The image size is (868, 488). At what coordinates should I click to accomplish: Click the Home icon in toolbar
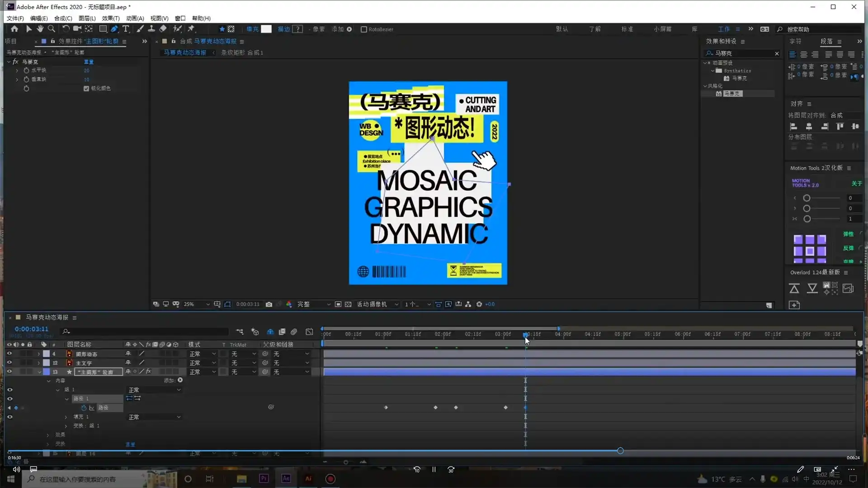tap(14, 29)
